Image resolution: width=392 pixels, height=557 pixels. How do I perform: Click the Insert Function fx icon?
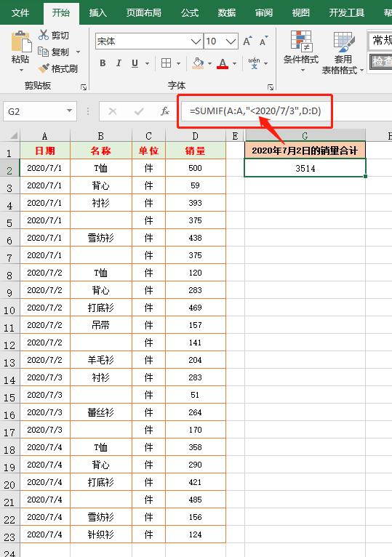pos(165,111)
